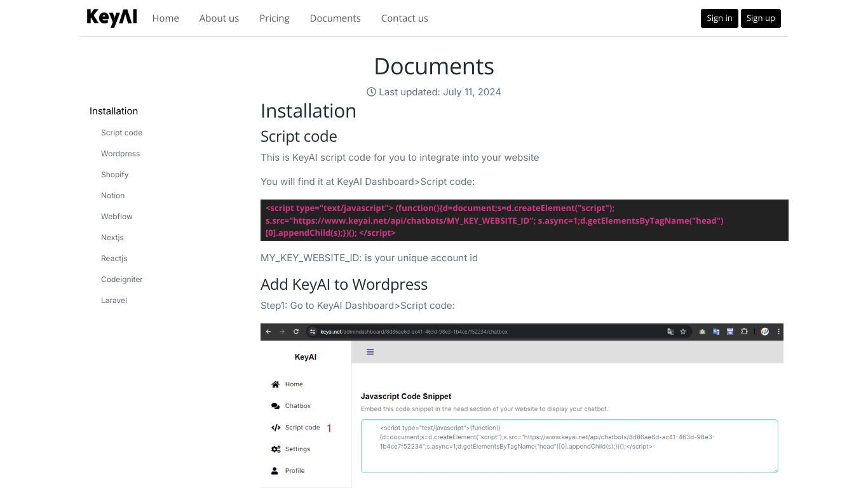This screenshot has width=868, height=488.
Task: Click the person icon beside Profile
Action: point(275,471)
